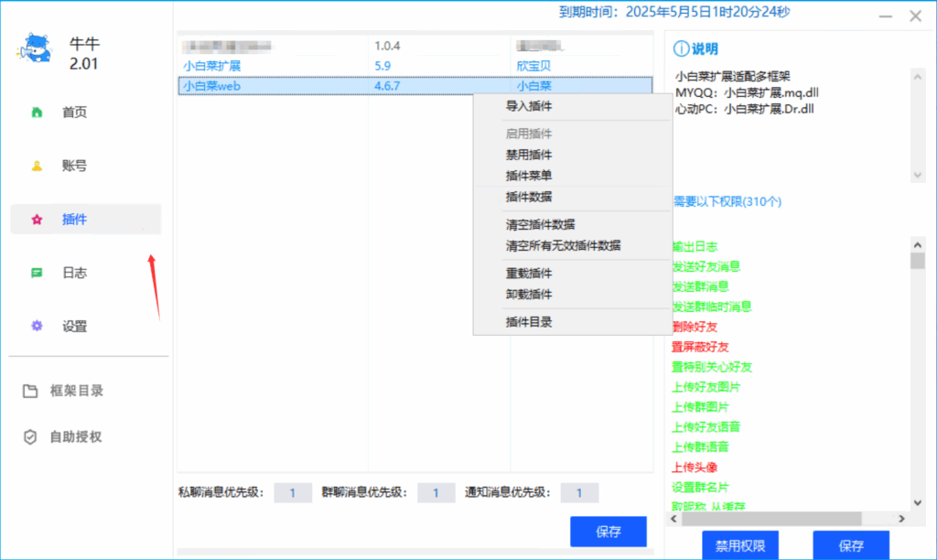Select the 置屏蔽好友 permission
The image size is (937, 560).
[x=700, y=347]
